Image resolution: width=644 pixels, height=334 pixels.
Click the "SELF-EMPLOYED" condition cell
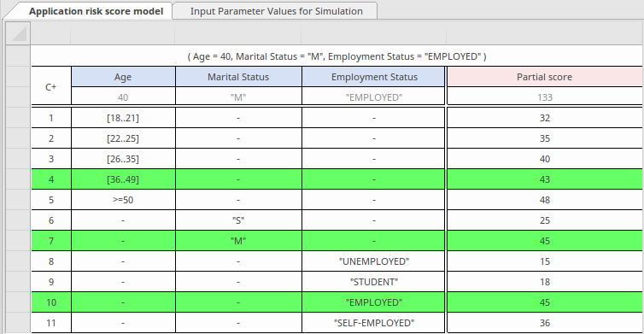[x=373, y=323]
